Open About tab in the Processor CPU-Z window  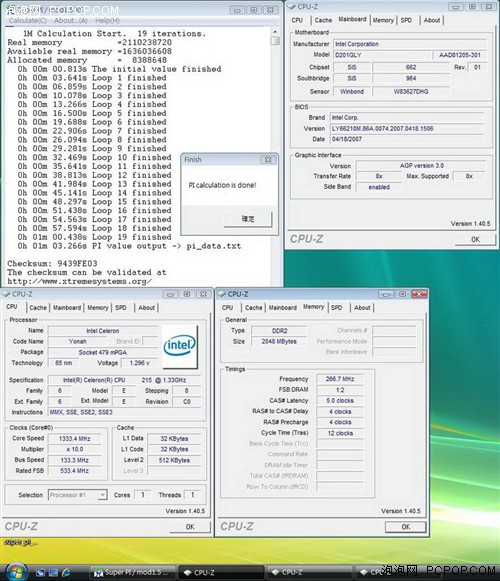click(146, 308)
